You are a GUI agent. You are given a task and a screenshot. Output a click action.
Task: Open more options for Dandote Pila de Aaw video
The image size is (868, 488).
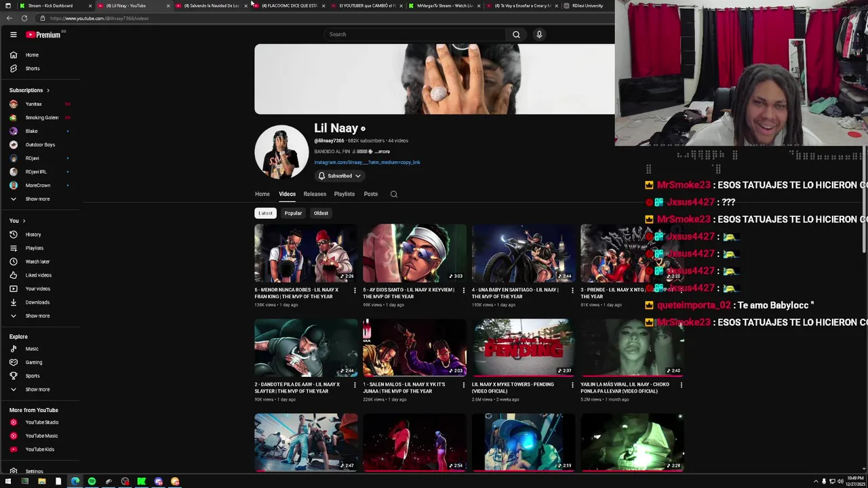click(x=355, y=385)
